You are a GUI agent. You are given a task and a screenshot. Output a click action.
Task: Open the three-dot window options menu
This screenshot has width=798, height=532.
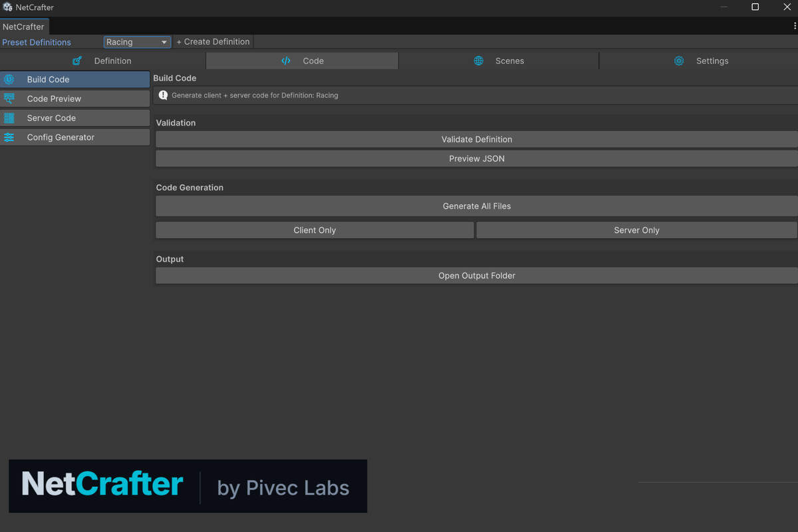[x=795, y=26]
